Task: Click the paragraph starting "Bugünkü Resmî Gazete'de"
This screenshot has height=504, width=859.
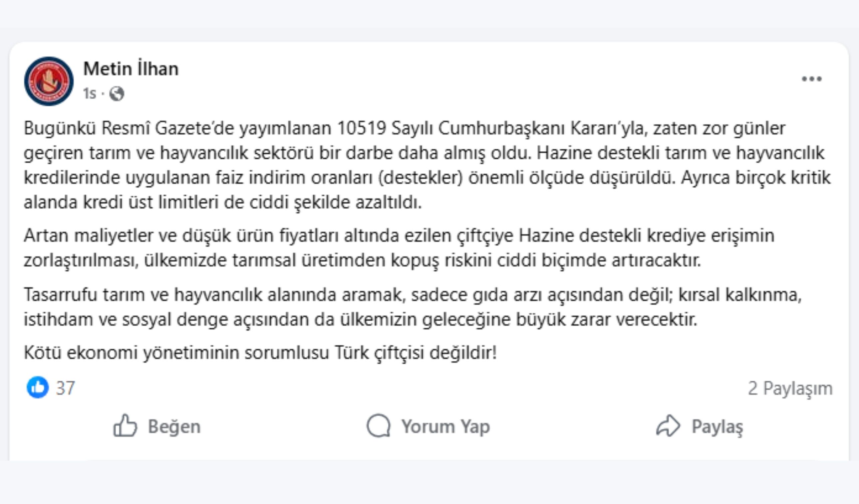Action: [x=426, y=165]
